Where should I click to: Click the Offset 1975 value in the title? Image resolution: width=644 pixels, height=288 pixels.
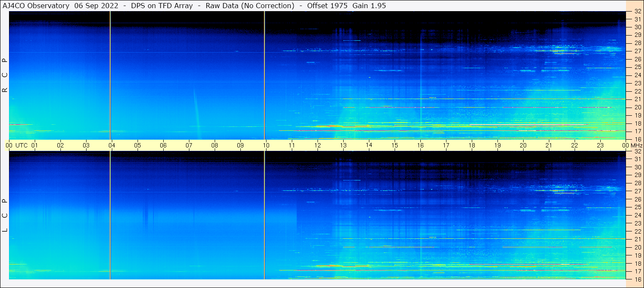[x=327, y=6]
